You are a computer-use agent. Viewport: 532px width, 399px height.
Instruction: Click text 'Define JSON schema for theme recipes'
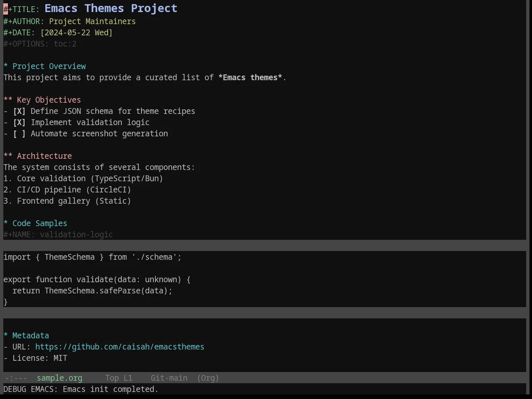113,111
